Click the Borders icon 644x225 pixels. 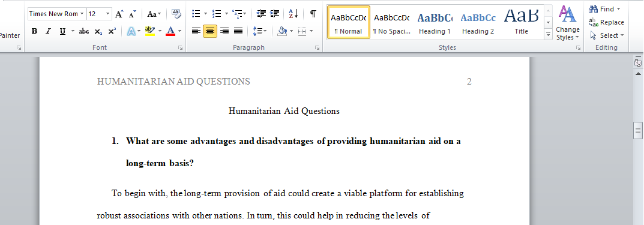point(302,31)
